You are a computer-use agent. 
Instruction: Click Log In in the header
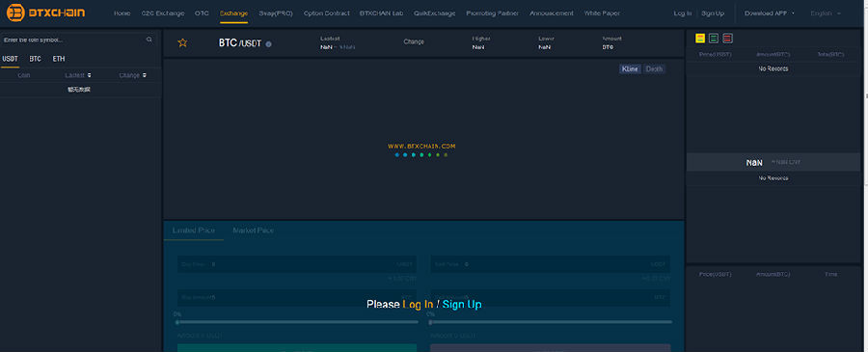(683, 13)
